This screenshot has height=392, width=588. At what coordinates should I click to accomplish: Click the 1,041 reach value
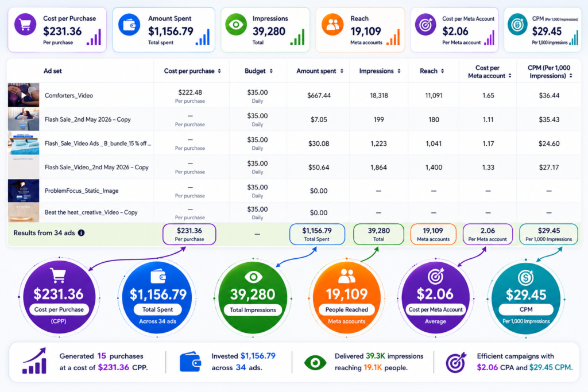pos(434,143)
